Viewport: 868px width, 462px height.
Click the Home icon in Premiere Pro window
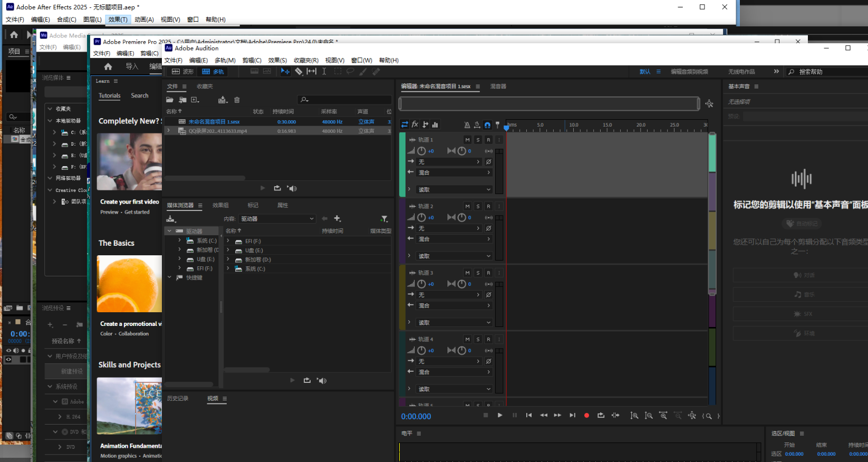[x=108, y=66]
